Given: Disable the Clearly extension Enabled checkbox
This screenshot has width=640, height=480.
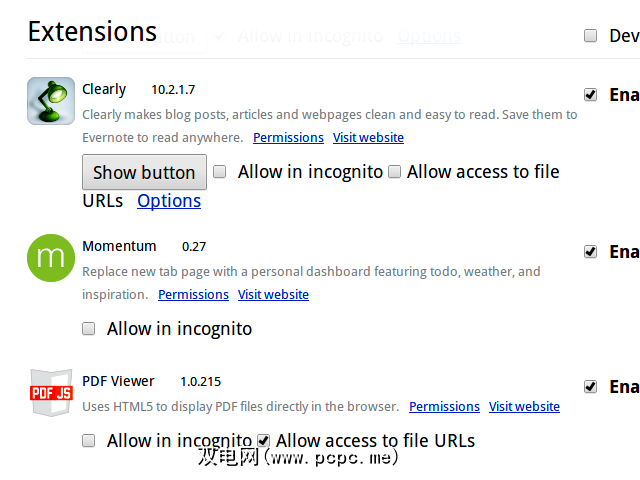Looking at the screenshot, I should click(x=591, y=95).
